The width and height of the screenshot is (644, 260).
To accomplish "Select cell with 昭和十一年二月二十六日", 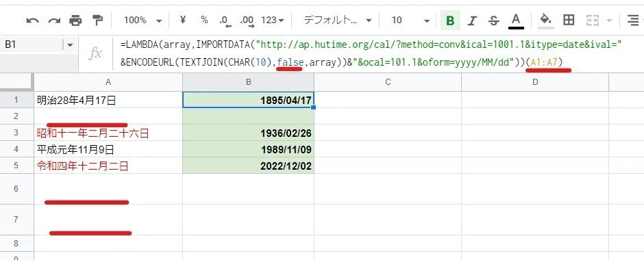I will [x=108, y=133].
